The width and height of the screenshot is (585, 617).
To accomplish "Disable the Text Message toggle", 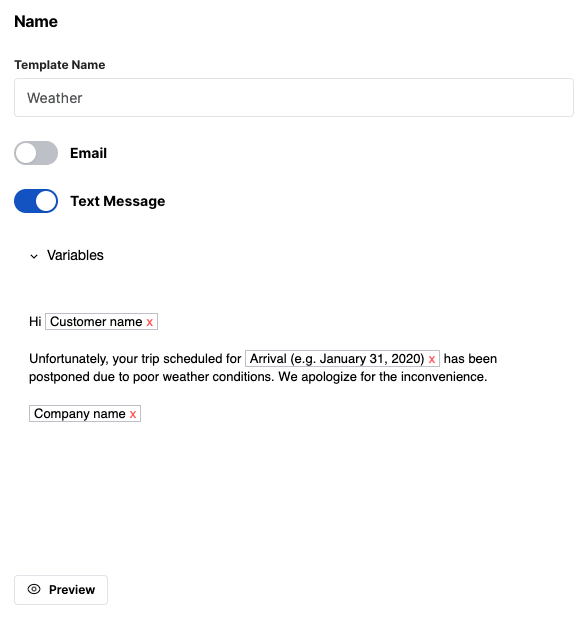I will click(36, 201).
